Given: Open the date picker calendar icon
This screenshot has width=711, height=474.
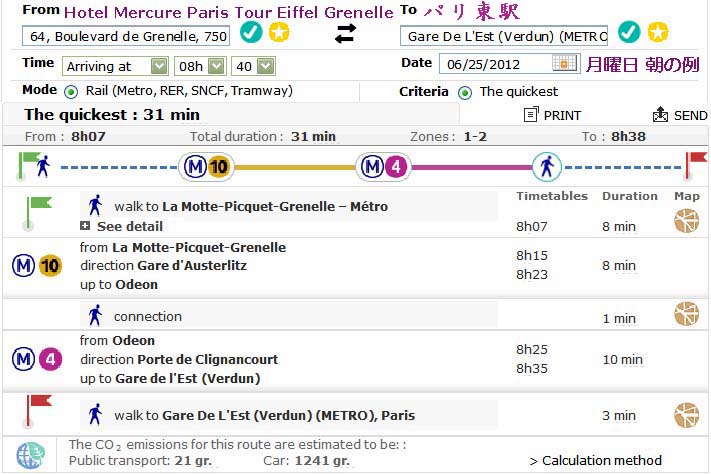Looking at the screenshot, I should click(564, 63).
